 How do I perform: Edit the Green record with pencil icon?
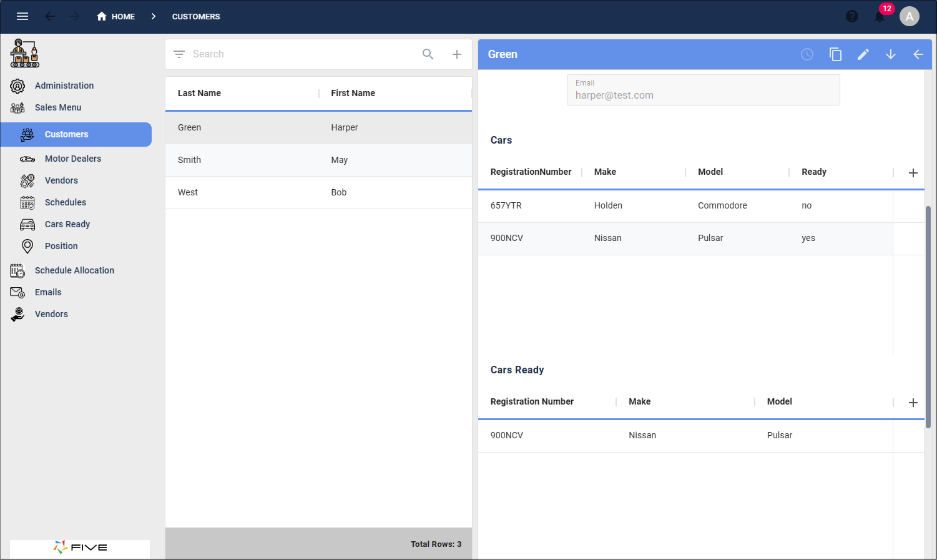pos(863,54)
